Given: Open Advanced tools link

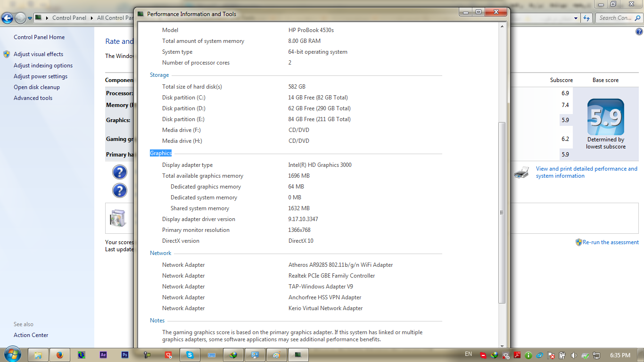Looking at the screenshot, I should [33, 98].
